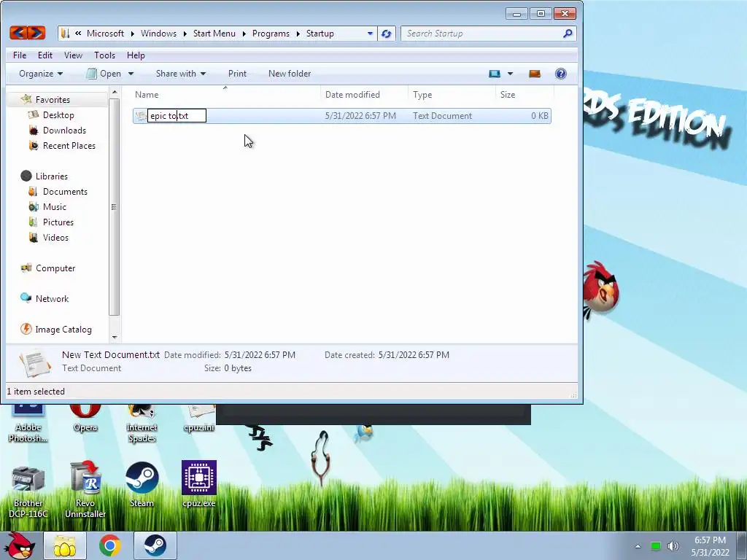Select cpuz.exe desktop icon

(198, 485)
